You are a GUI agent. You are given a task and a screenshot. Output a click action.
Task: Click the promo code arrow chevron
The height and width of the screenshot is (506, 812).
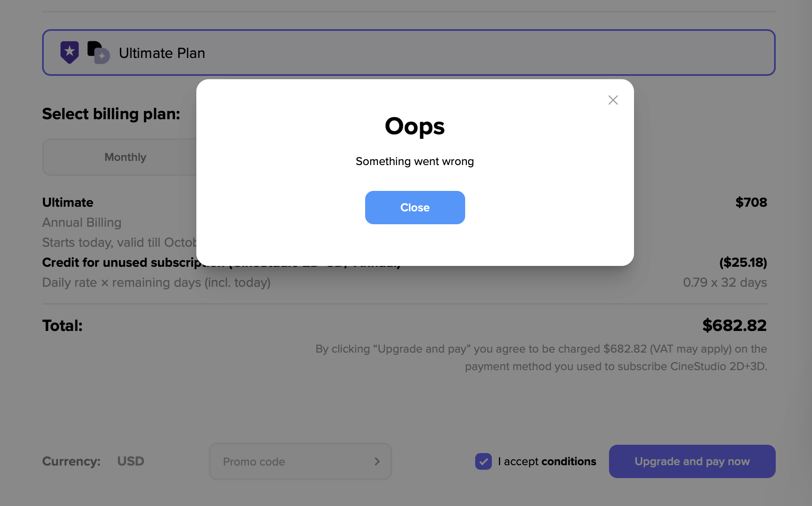[377, 461]
